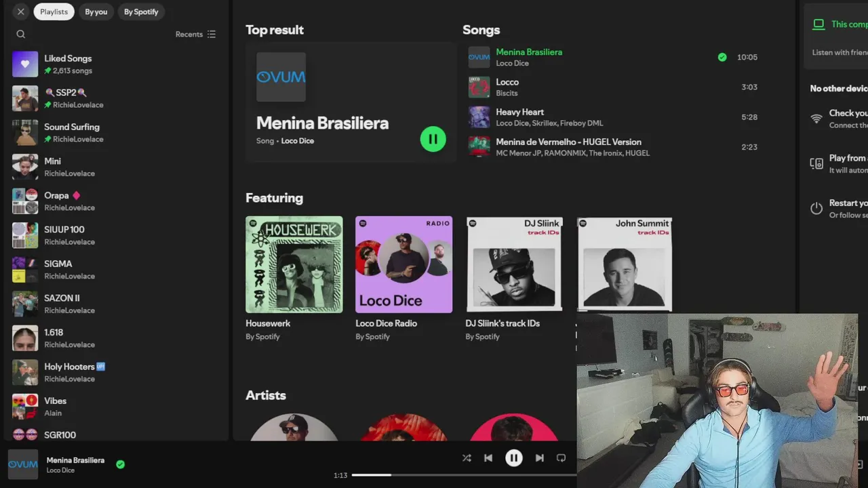Select the By Spotify filter chip
The width and height of the screenshot is (868, 488).
tap(141, 12)
